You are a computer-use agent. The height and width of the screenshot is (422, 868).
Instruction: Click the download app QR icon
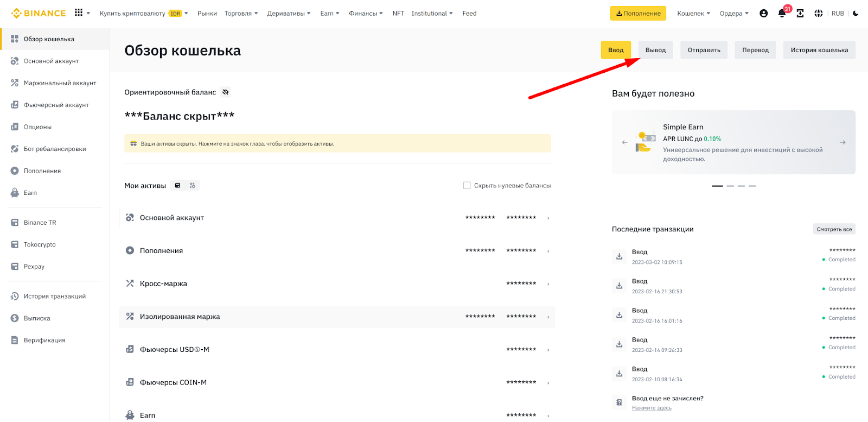800,13
